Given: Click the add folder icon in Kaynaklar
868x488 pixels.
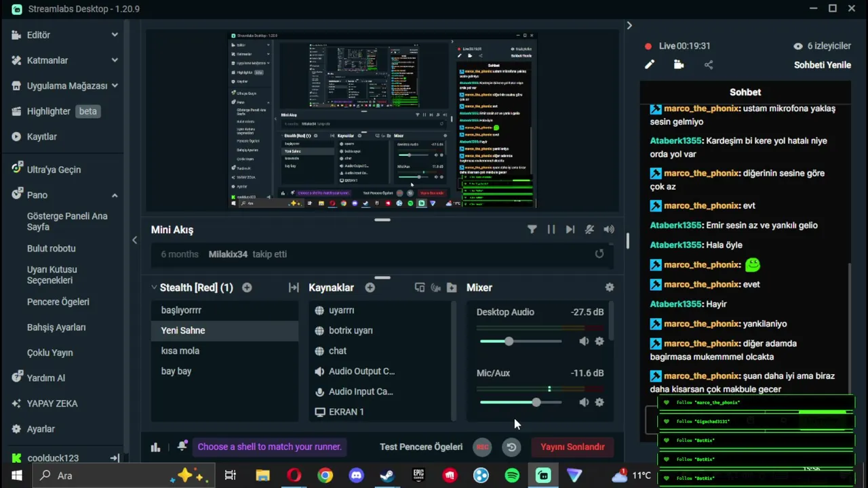Looking at the screenshot, I should [452, 287].
